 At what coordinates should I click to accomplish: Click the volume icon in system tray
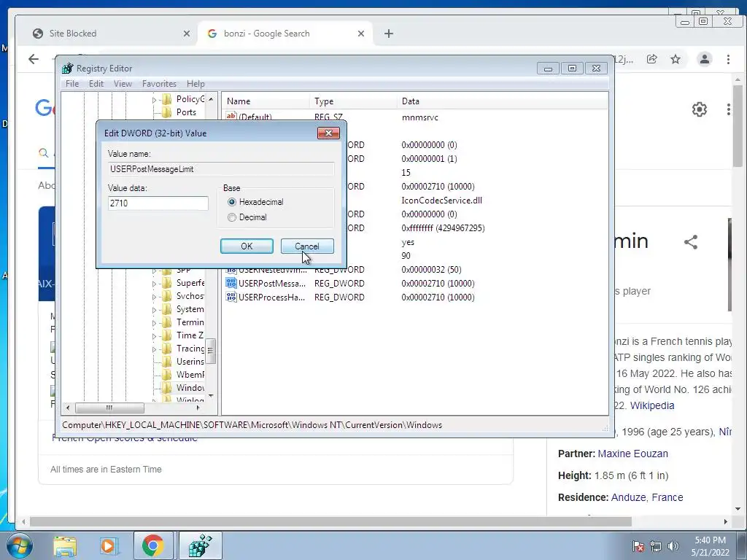pyautogui.click(x=673, y=546)
